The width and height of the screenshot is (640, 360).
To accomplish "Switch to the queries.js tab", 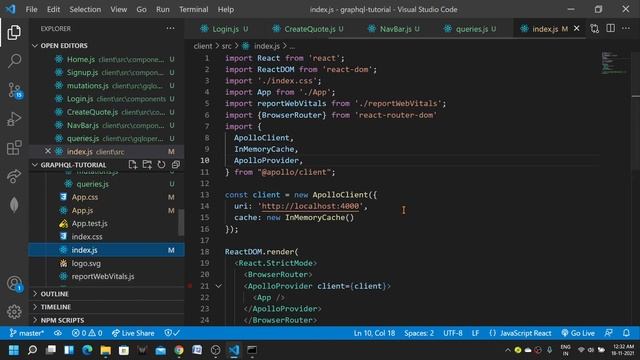I will pos(471,29).
